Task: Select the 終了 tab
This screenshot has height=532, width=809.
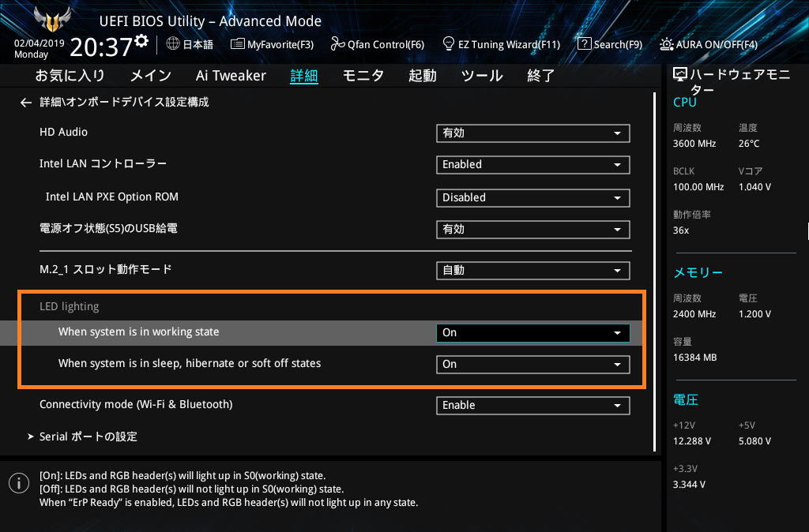Action: coord(540,76)
